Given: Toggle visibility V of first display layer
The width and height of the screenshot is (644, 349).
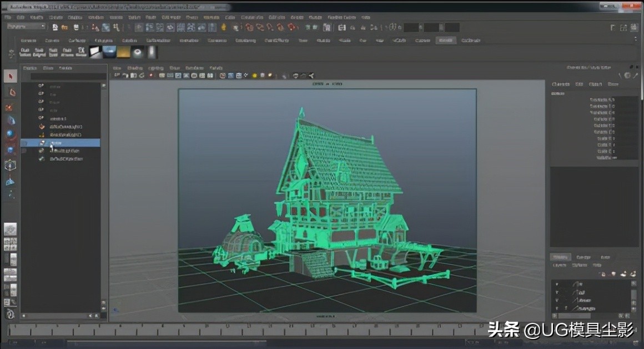Looking at the screenshot, I should 557,284.
